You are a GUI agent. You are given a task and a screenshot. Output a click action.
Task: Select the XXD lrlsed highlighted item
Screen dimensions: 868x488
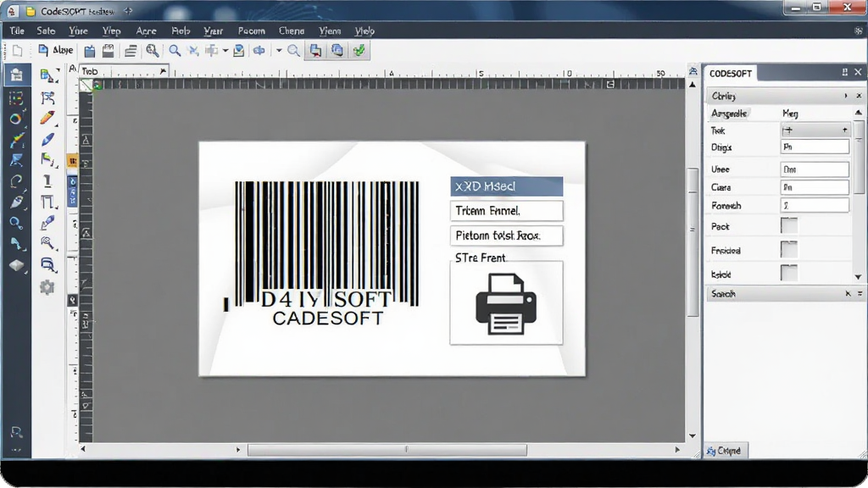point(507,186)
